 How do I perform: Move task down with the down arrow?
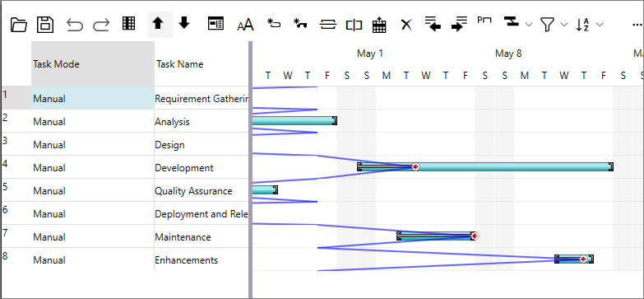click(x=184, y=23)
